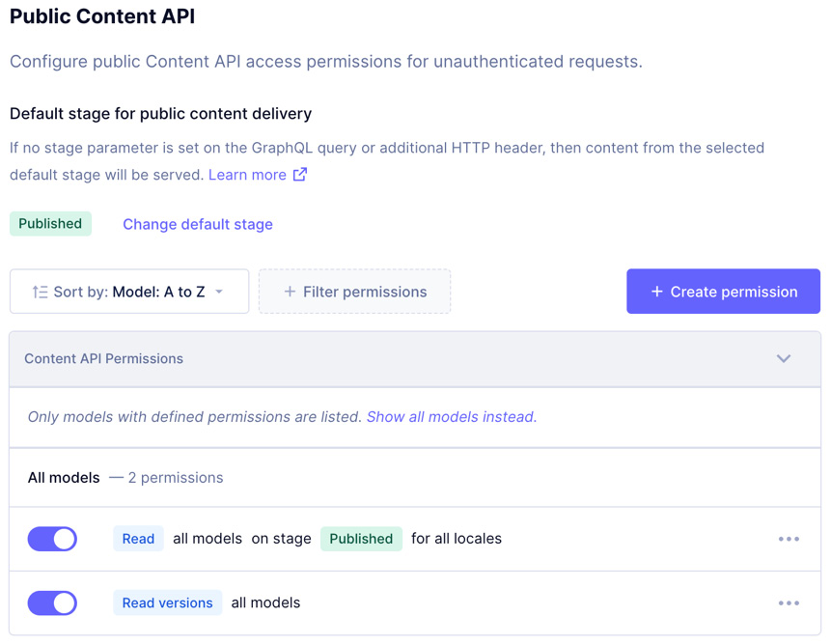Click the plus icon inside Filter permissions

[x=289, y=291]
